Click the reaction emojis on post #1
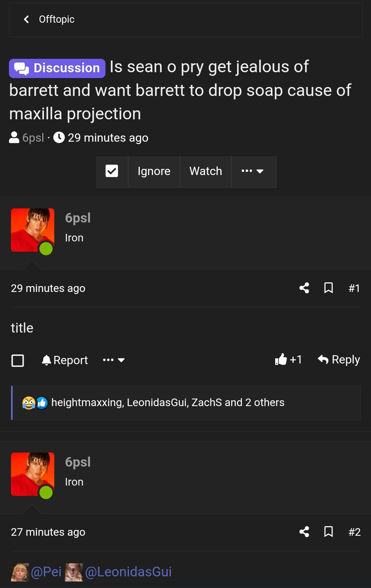371x588 pixels. click(35, 403)
